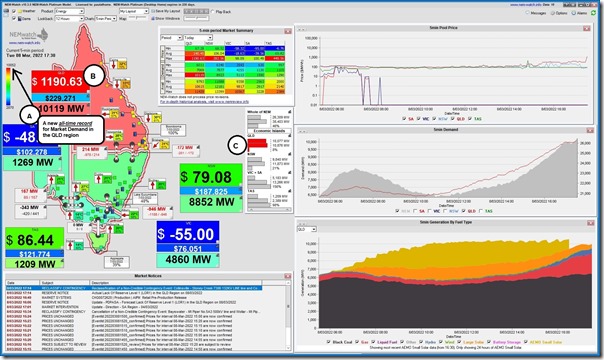Screen dimensions: 604x360
Task: Open Period dropdown in Market Summary
Action: [171, 38]
